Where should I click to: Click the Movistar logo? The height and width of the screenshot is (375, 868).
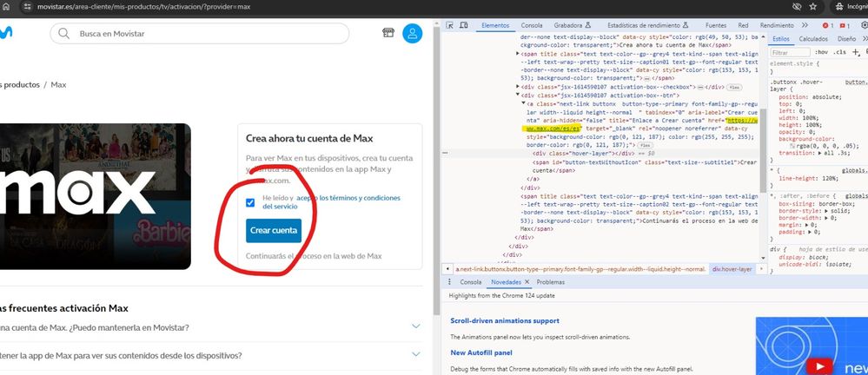tap(5, 34)
